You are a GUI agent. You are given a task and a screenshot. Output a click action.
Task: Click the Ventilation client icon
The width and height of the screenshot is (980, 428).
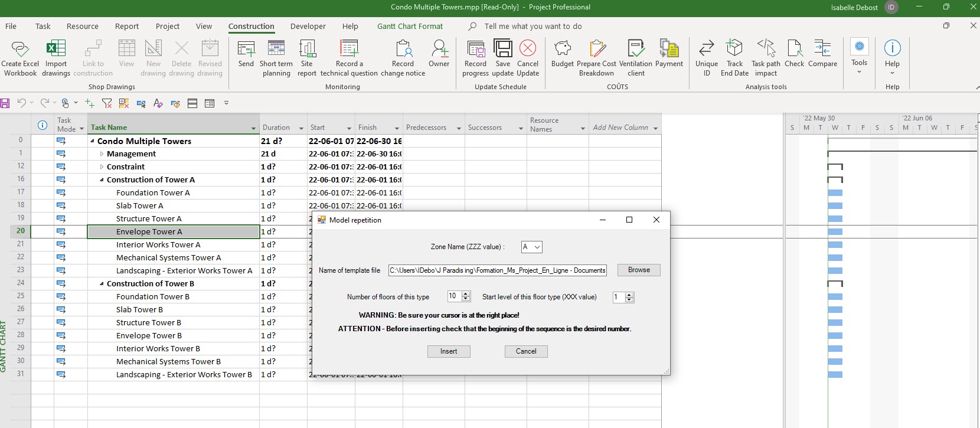(635, 49)
